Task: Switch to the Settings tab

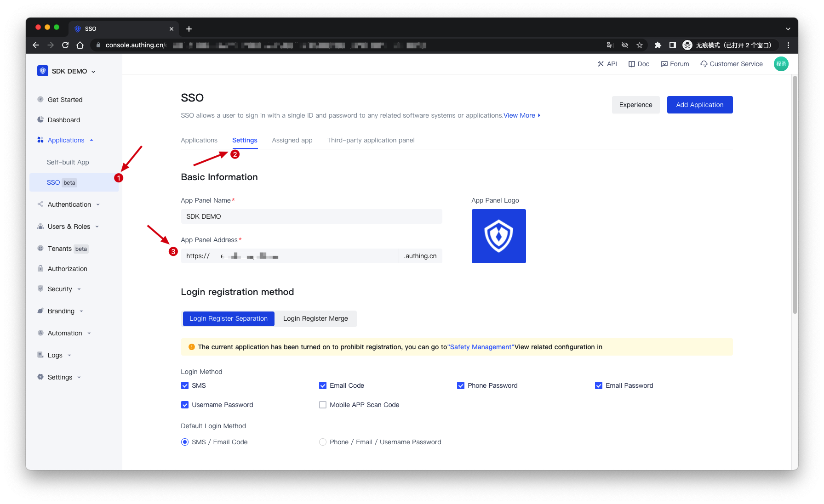Action: point(245,140)
